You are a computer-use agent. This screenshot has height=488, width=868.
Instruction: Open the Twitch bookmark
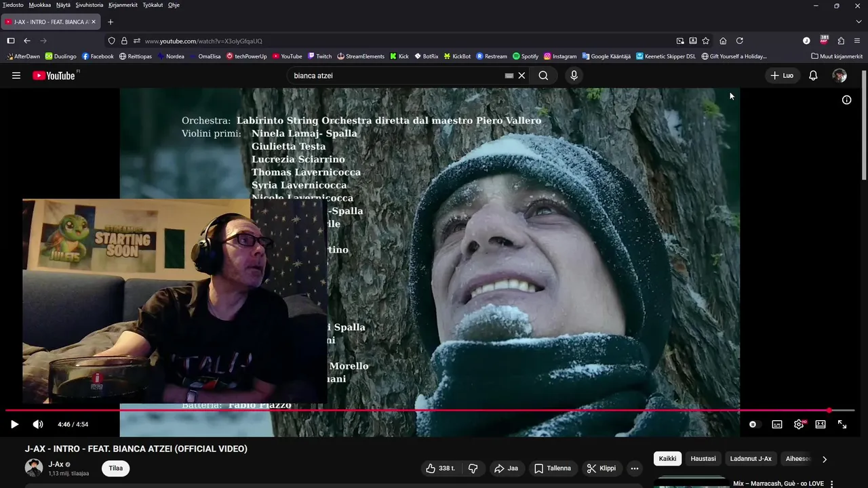pos(319,56)
